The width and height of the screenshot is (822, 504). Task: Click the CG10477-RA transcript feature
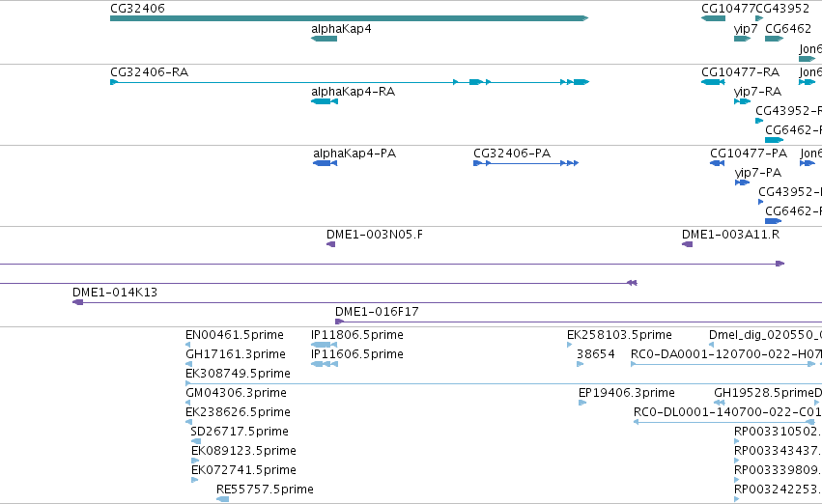[713, 82]
